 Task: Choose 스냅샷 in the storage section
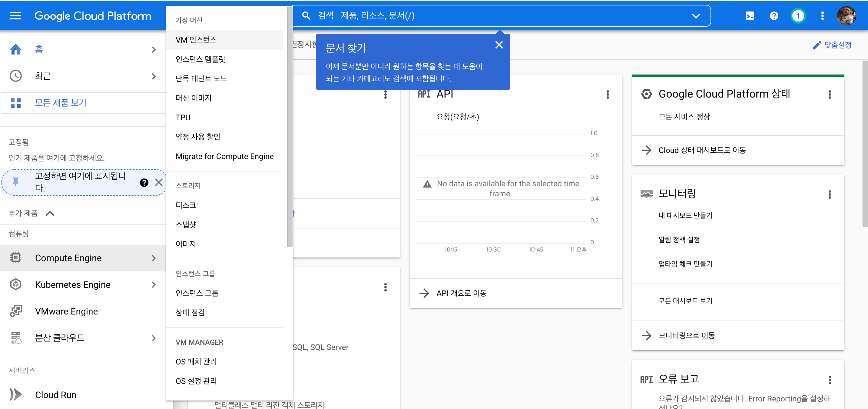click(186, 224)
